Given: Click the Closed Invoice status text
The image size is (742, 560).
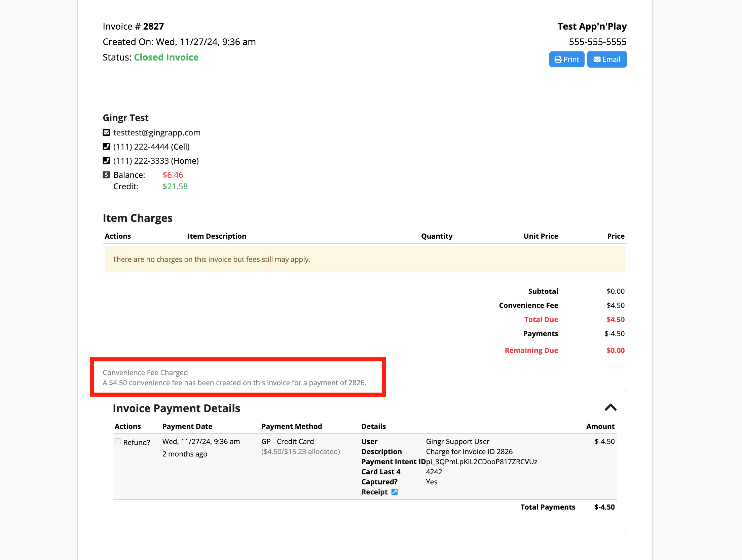Looking at the screenshot, I should [x=166, y=57].
